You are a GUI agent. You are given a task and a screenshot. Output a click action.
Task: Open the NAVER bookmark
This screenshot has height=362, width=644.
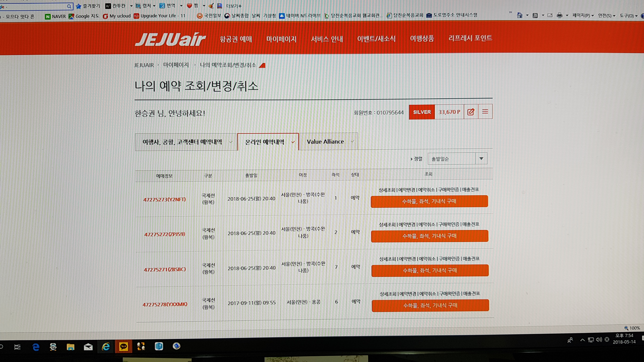pos(55,17)
